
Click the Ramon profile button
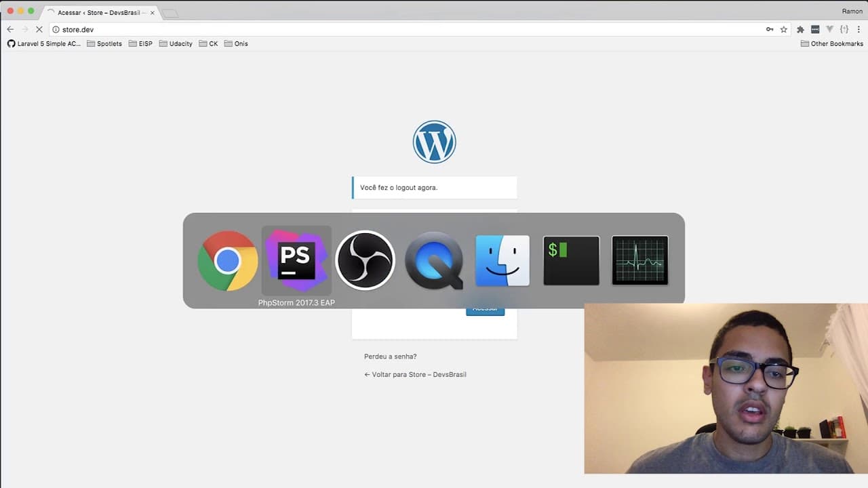tap(852, 11)
